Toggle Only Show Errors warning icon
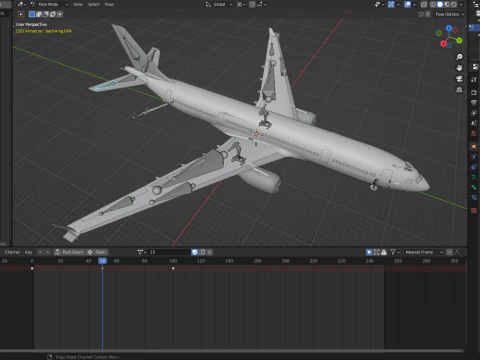This screenshot has width=480, height=360. (x=384, y=252)
